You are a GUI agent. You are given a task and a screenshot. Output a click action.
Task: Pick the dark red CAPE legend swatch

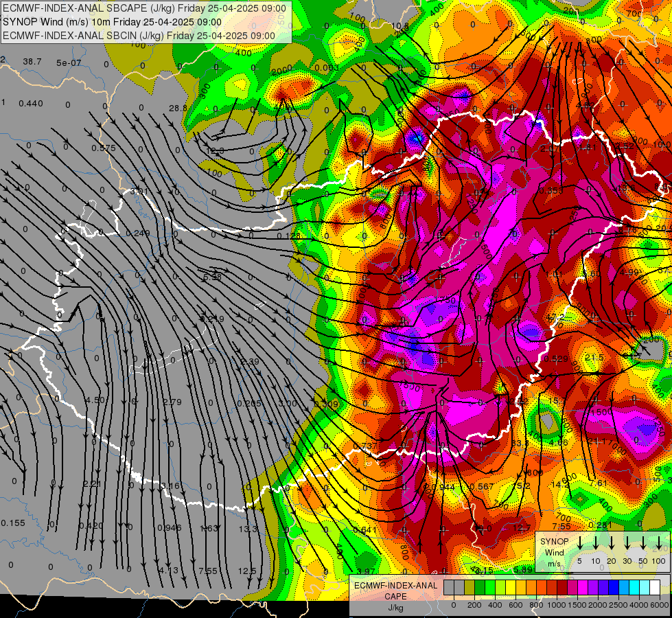tap(562, 588)
